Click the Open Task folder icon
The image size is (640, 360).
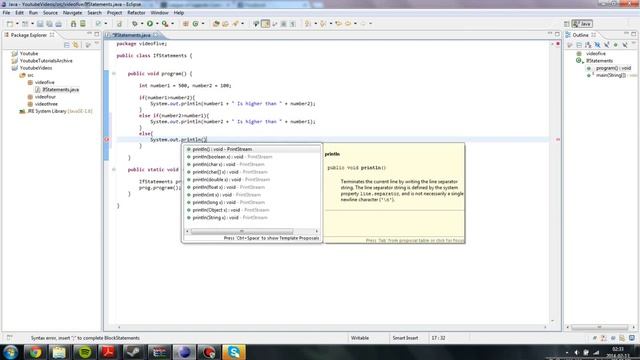(225, 24)
